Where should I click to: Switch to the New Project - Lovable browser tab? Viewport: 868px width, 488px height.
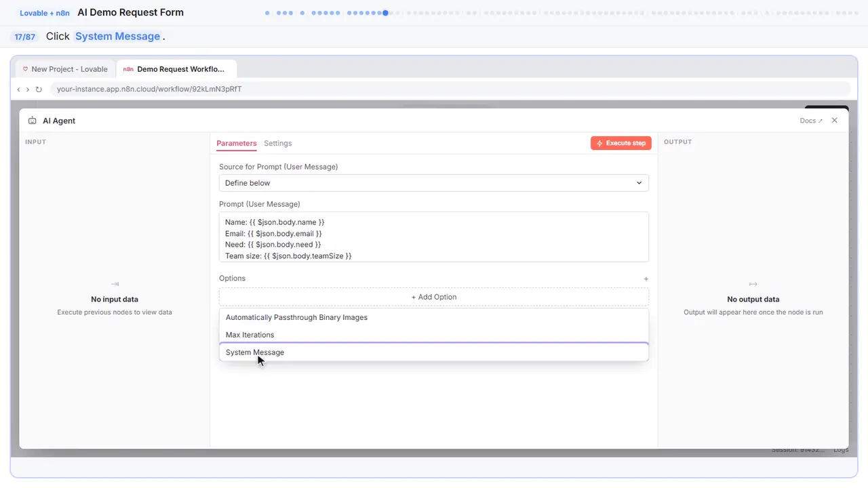coord(65,69)
